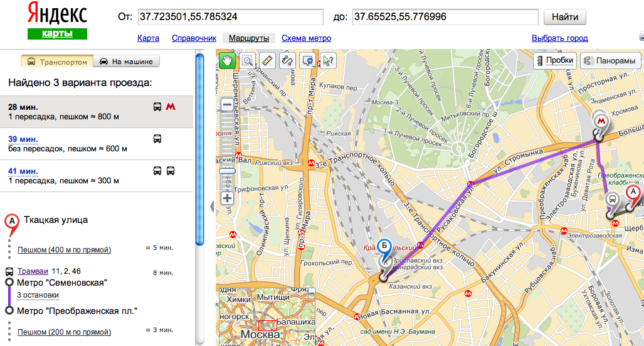
Task: Click the add placemark comment tool
Action: tap(308, 61)
